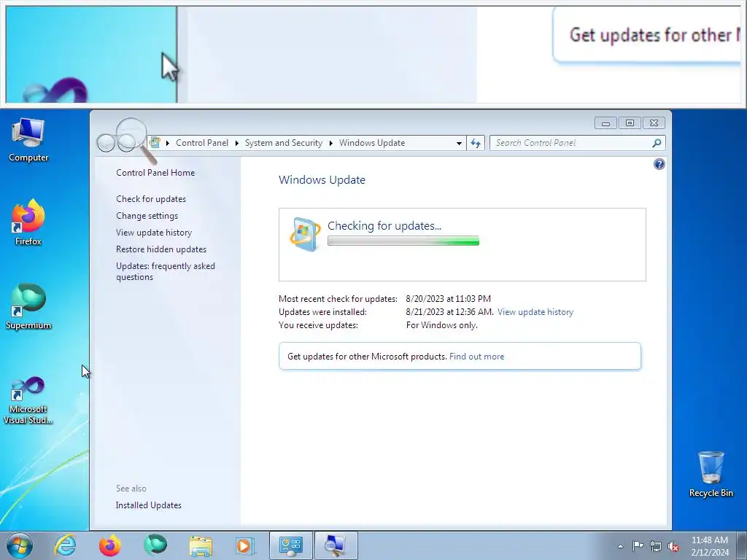The image size is (747, 560).
Task: Maximize the Windows Update window
Action: (630, 123)
